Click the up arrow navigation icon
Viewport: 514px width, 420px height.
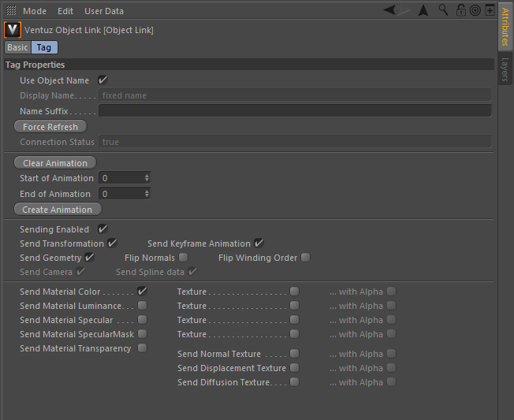[423, 10]
